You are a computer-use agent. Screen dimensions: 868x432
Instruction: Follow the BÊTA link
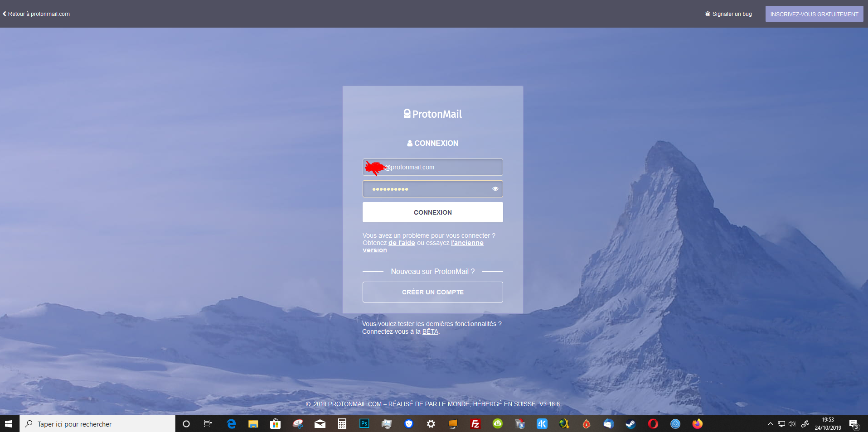pyautogui.click(x=430, y=331)
